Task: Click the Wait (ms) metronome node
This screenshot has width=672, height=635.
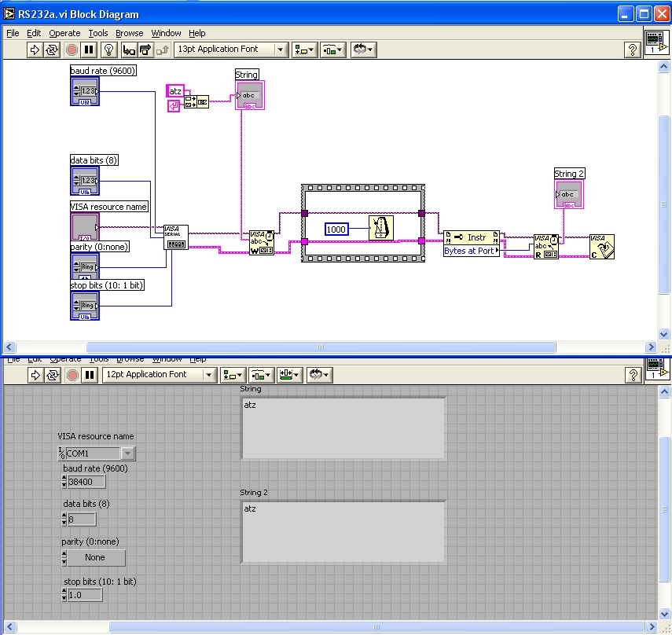Action: (382, 228)
